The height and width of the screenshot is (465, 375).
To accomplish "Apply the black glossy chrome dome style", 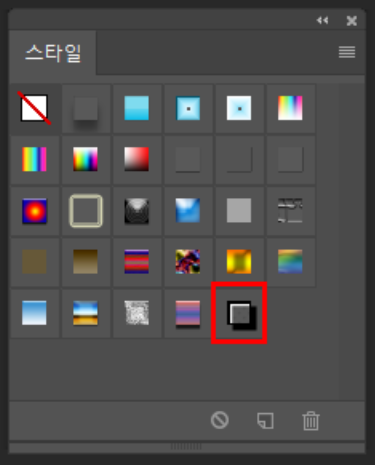I will (137, 211).
